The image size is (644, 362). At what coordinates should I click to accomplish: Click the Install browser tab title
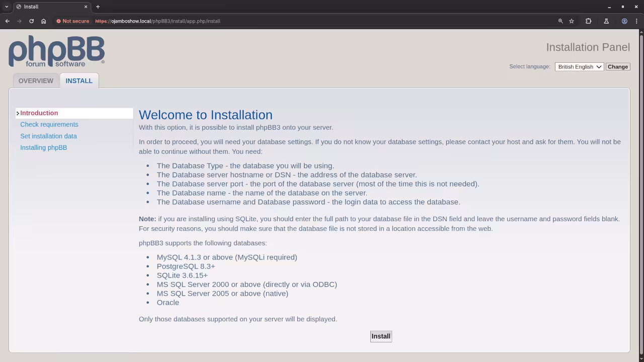31,7
